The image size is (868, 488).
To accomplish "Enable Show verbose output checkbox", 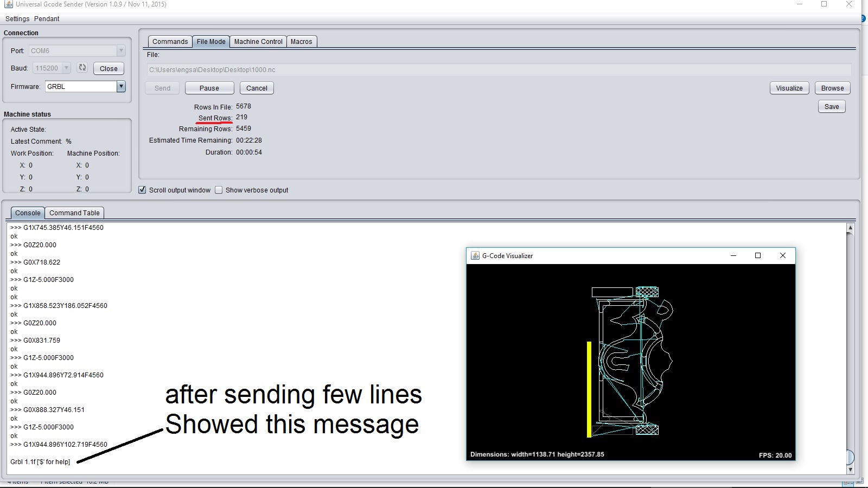I will point(219,190).
